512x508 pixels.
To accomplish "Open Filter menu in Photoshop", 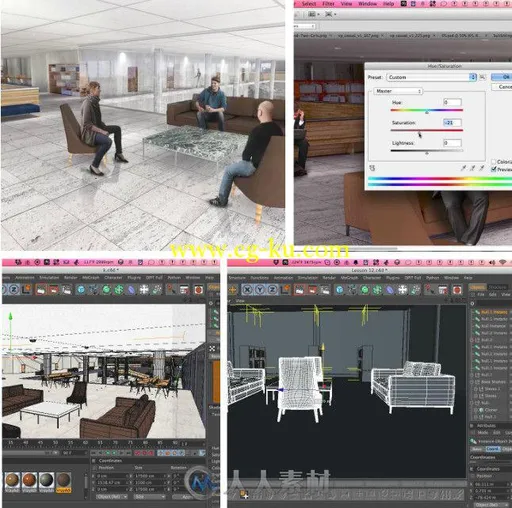I will coord(328,4).
